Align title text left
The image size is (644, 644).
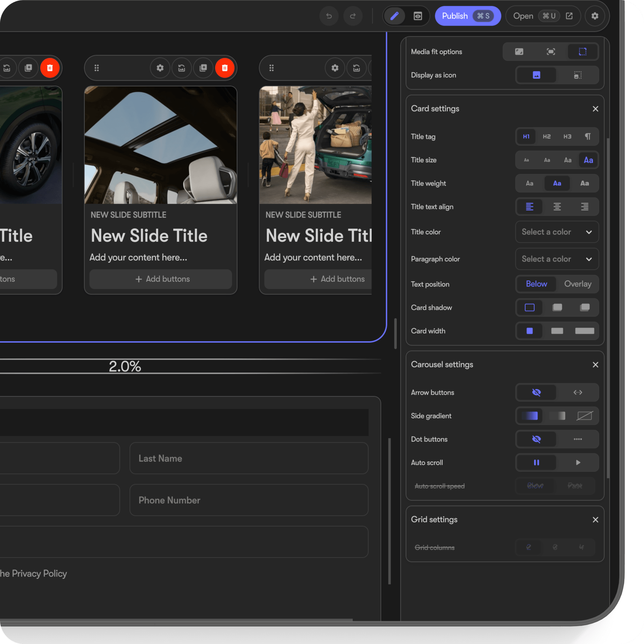[529, 207]
